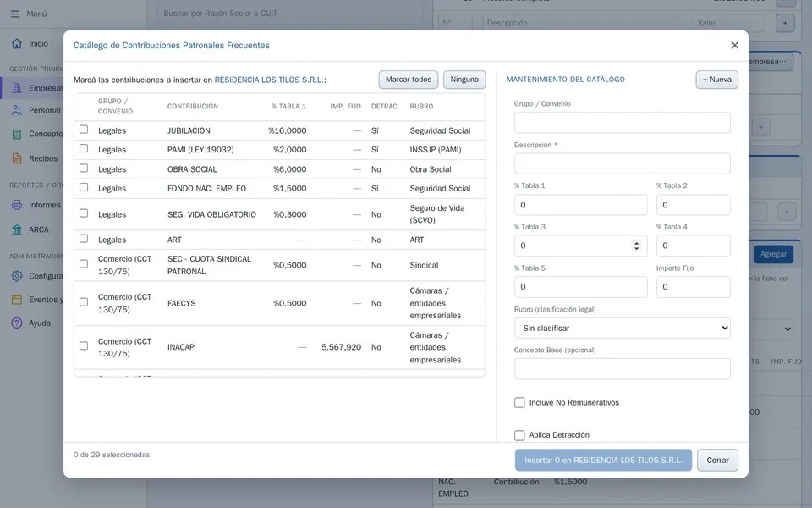Click the Agregar button behind the dialog

click(773, 255)
